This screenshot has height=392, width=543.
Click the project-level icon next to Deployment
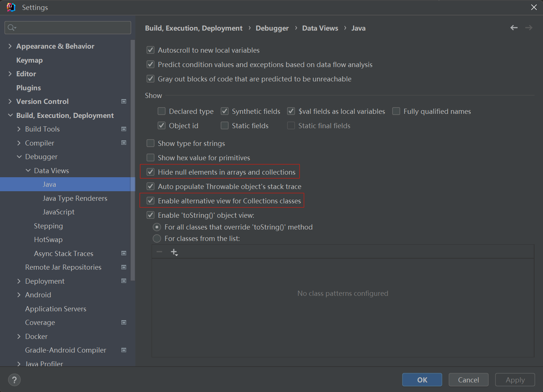tap(124, 281)
